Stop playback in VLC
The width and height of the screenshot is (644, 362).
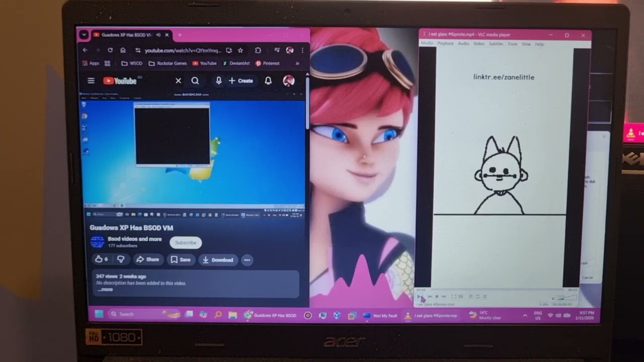click(x=437, y=297)
